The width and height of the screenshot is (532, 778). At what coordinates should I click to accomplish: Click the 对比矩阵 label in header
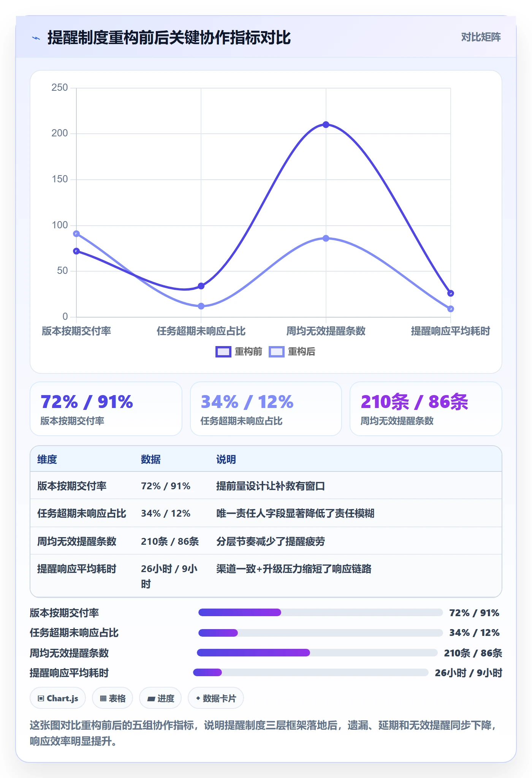coord(481,37)
